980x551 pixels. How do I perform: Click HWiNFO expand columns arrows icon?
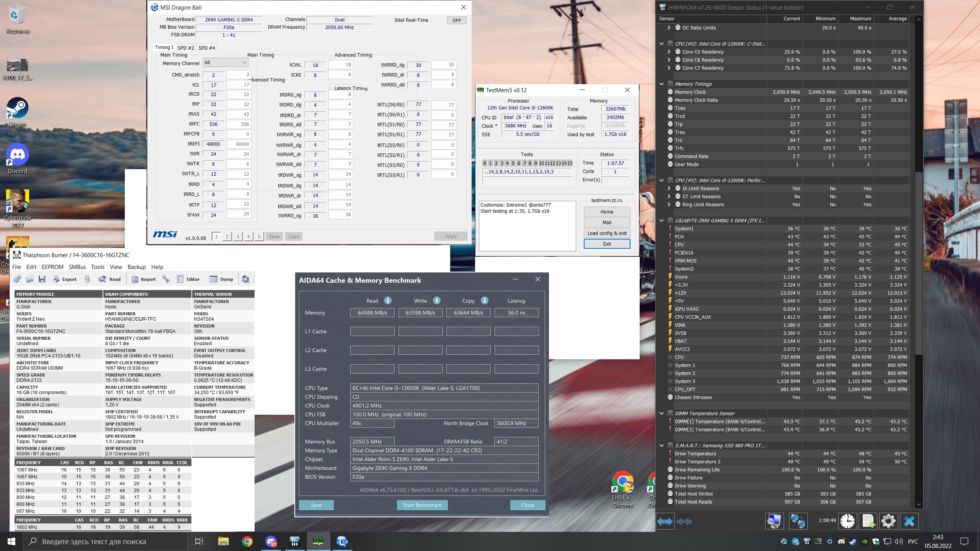tap(665, 521)
